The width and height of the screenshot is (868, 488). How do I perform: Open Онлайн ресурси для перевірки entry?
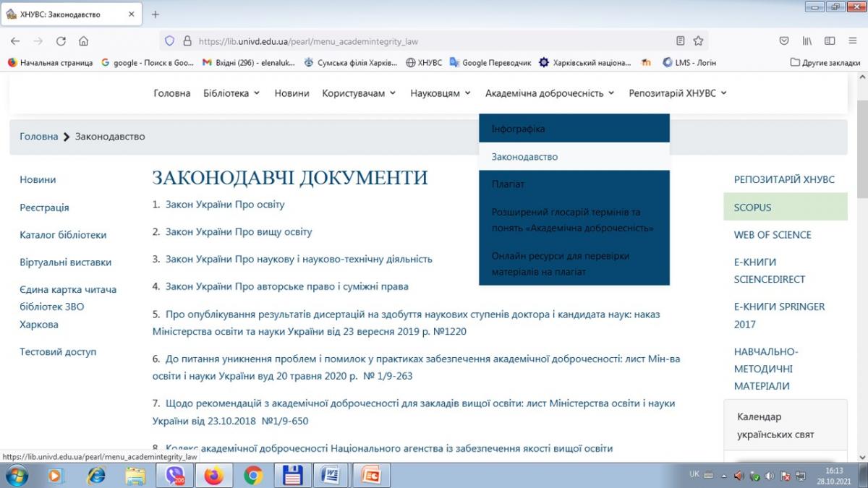point(574,264)
